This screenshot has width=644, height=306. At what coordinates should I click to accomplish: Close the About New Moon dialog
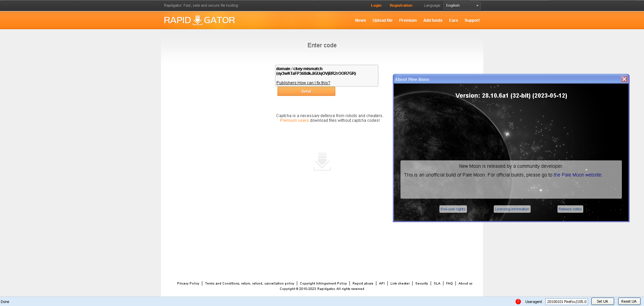(x=624, y=79)
